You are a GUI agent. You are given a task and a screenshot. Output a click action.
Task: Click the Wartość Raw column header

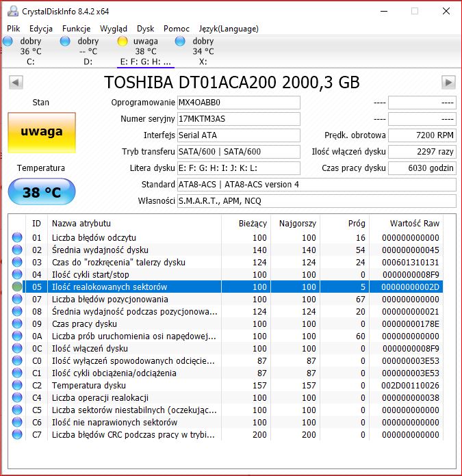(x=406, y=224)
